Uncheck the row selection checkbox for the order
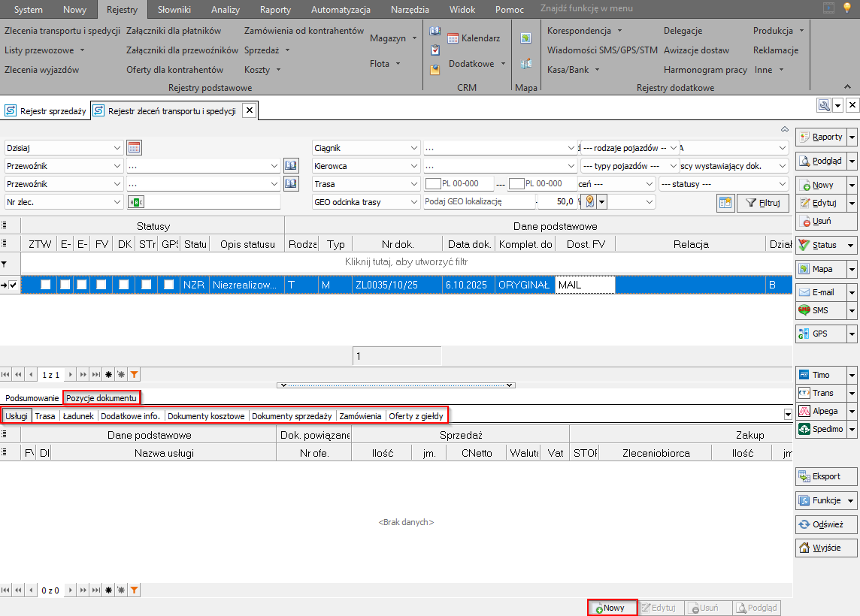 (14, 285)
